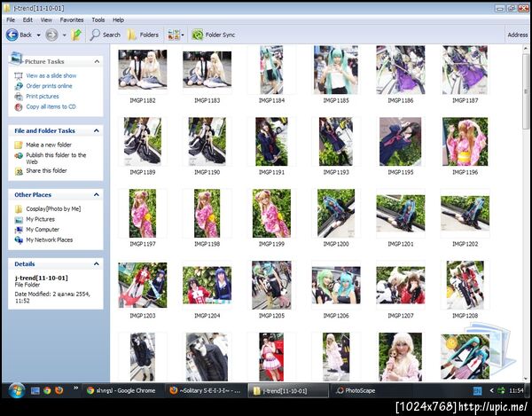Select thumbnail IMGP1203
Viewport: 532px width, 416px height.
[x=143, y=285]
